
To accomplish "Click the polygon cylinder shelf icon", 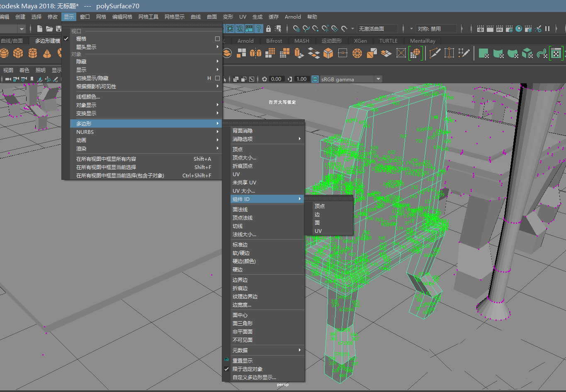I will pyautogui.click(x=33, y=53).
